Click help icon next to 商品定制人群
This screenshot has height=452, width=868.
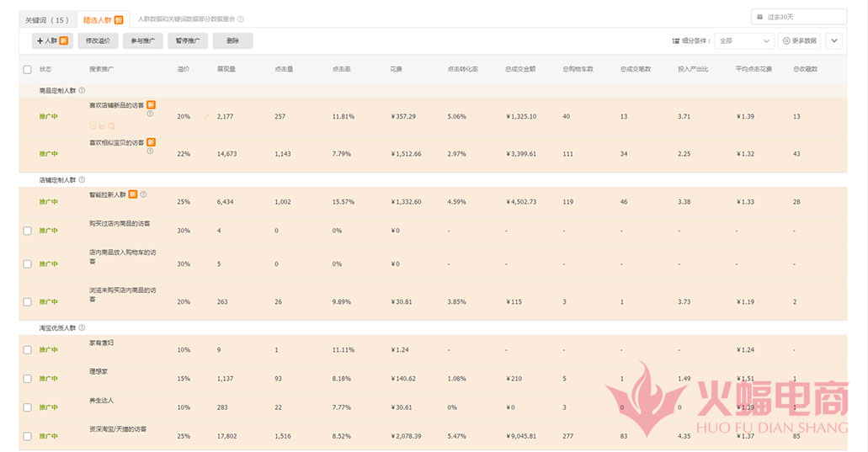click(82, 90)
